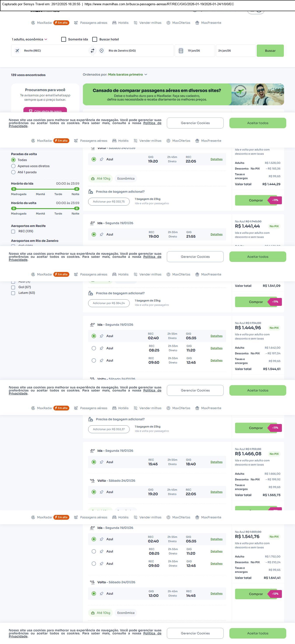Click the airplane icon in the Recife field

point(17,51)
